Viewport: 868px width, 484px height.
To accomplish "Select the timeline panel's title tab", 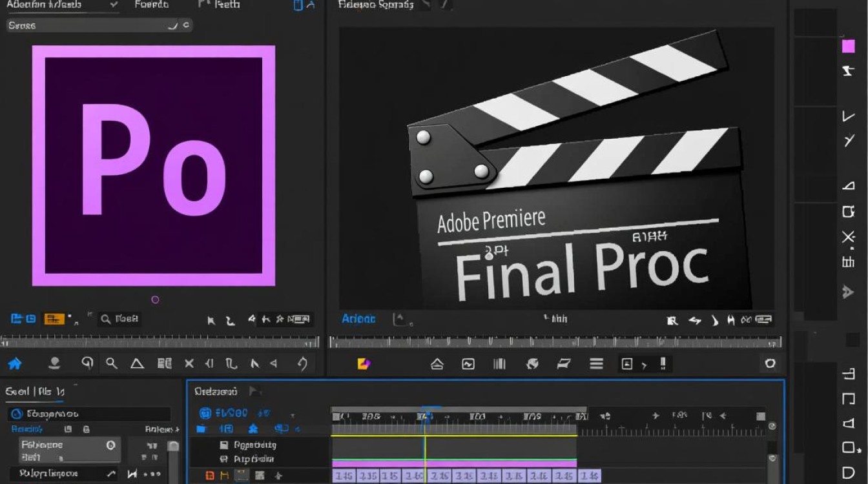I will pos(216,391).
